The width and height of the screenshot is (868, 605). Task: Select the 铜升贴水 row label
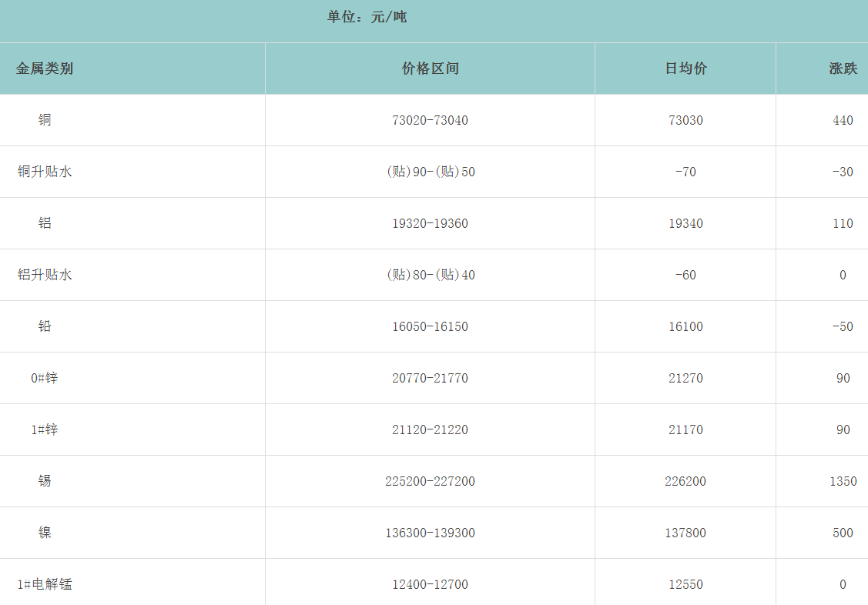[45, 172]
